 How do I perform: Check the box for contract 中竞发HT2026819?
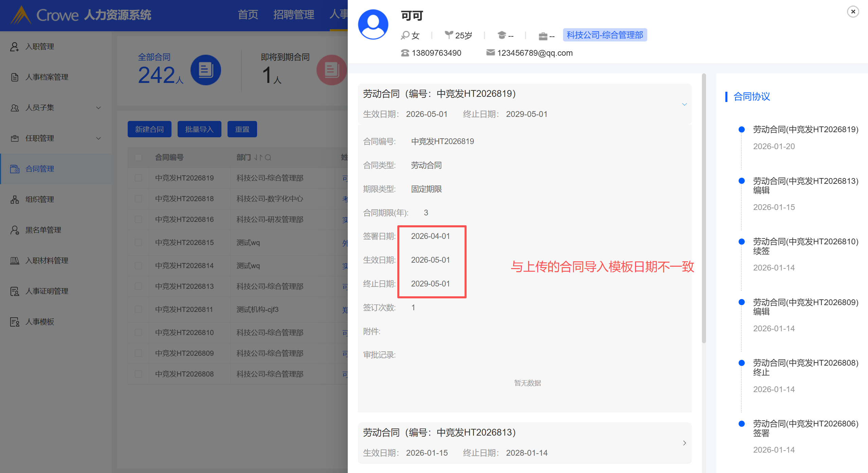138,178
